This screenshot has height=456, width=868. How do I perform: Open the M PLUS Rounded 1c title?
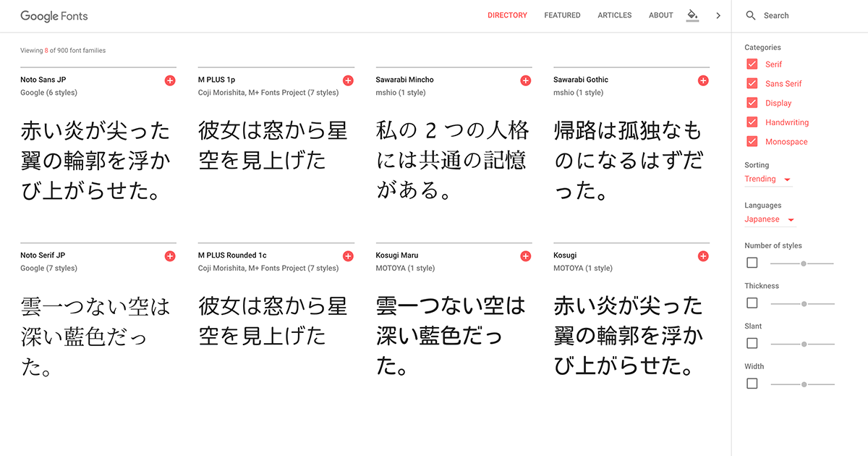tap(232, 256)
